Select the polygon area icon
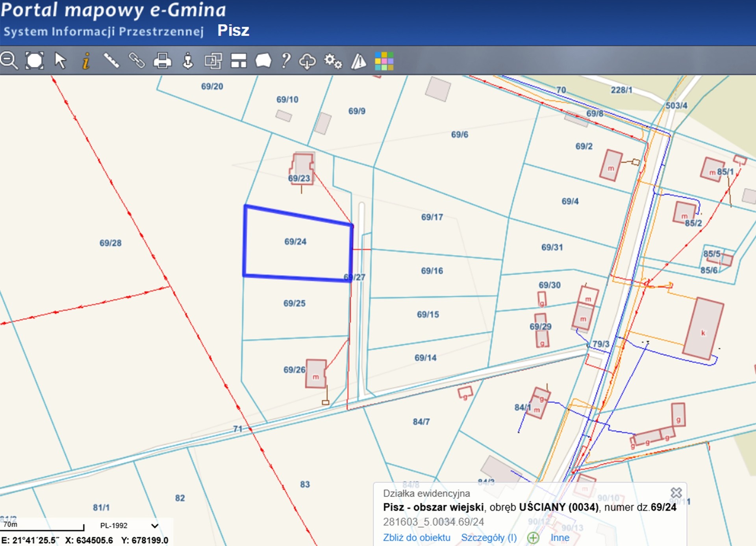756x546 pixels. (x=263, y=61)
